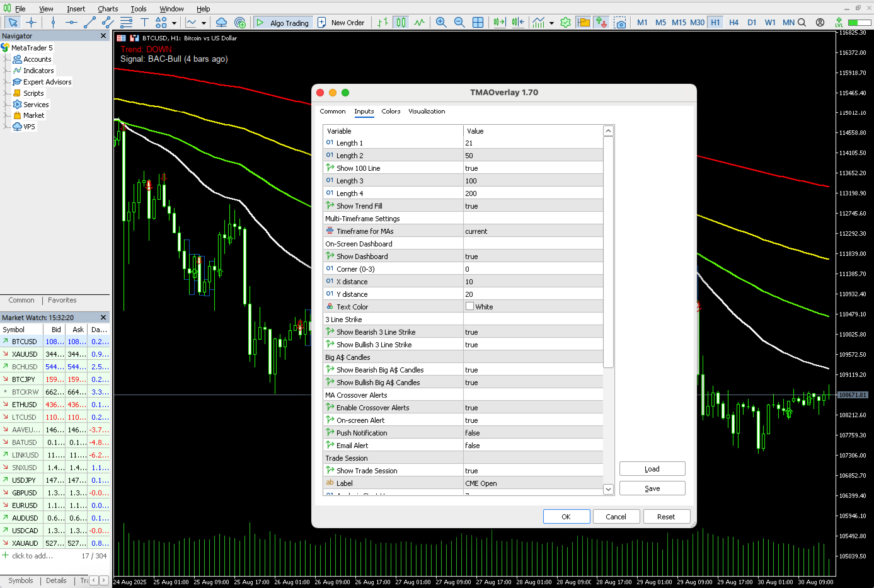Click the OK button in the dialog

[566, 517]
